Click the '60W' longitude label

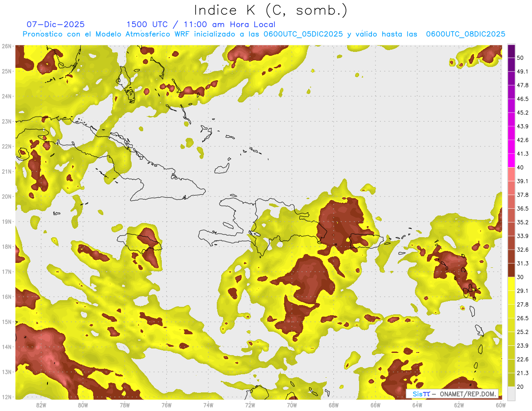pyautogui.click(x=501, y=405)
